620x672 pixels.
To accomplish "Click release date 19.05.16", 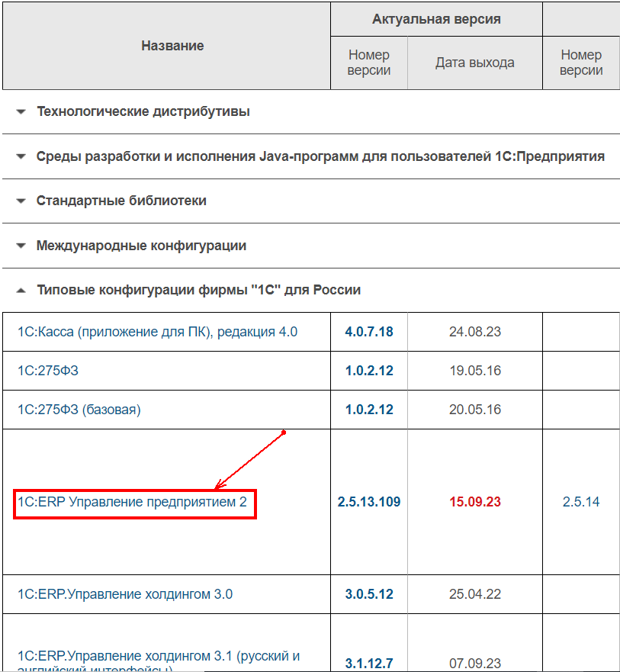I will pos(475,371).
